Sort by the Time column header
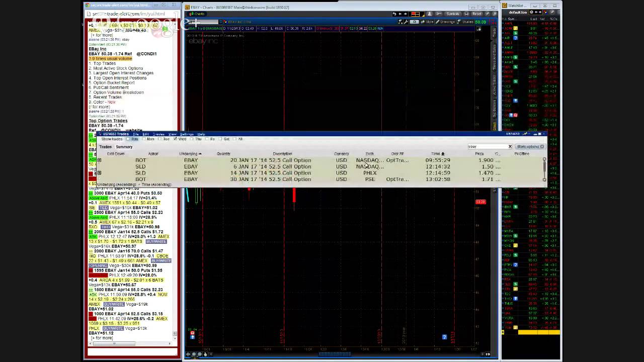 tap(437, 154)
